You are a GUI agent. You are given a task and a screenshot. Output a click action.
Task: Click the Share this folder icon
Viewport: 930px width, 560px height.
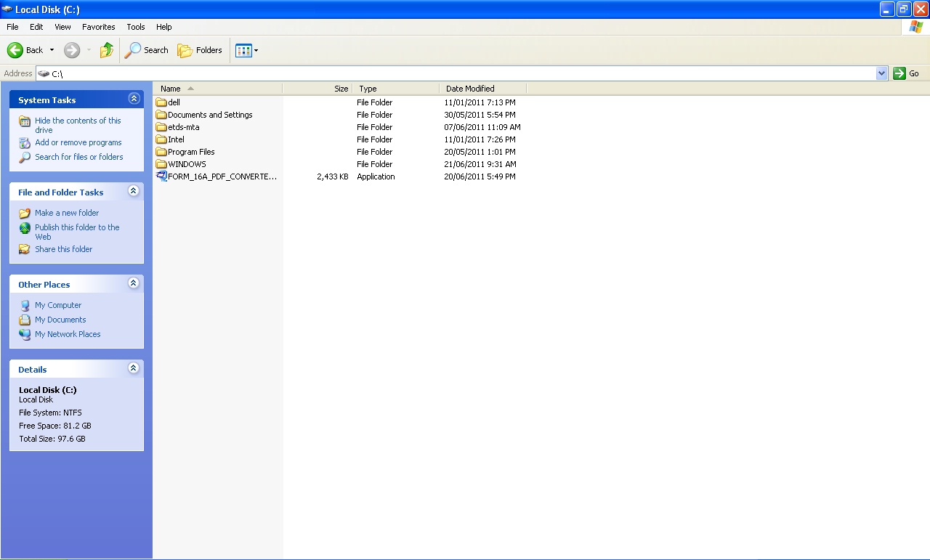25,249
